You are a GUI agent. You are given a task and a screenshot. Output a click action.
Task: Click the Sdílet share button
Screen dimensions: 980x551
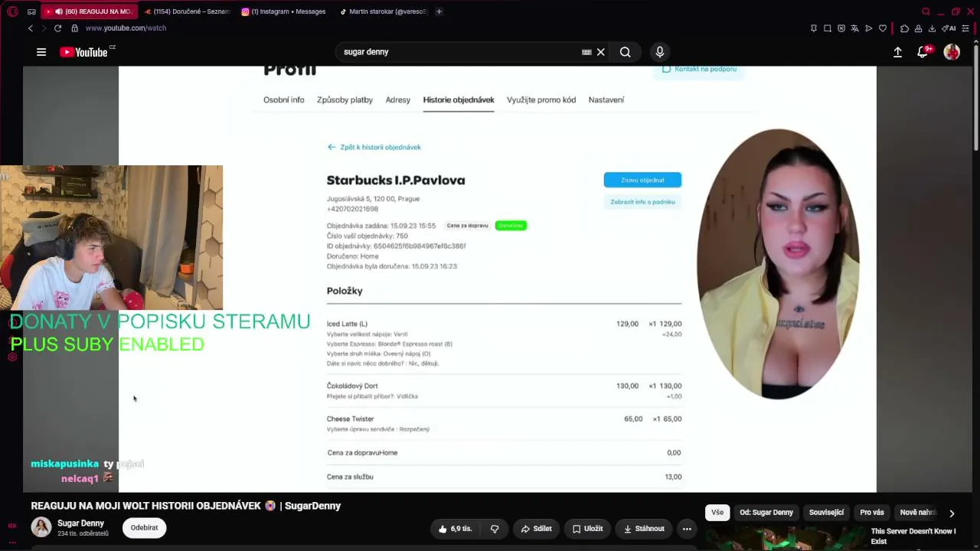[536, 529]
